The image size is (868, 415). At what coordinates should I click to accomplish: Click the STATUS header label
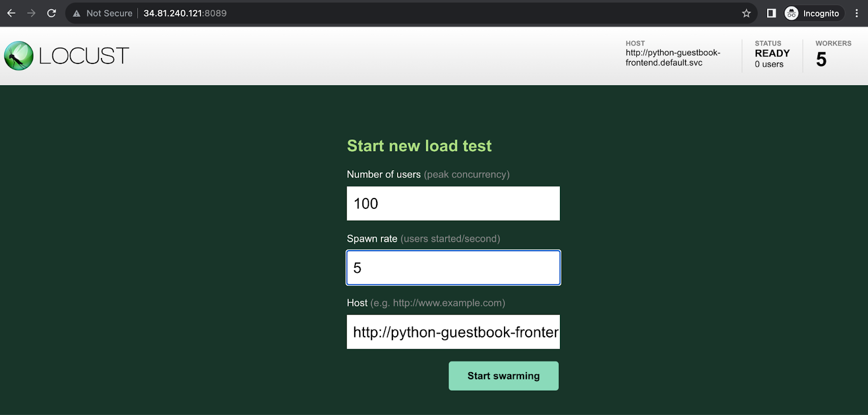[x=768, y=43]
